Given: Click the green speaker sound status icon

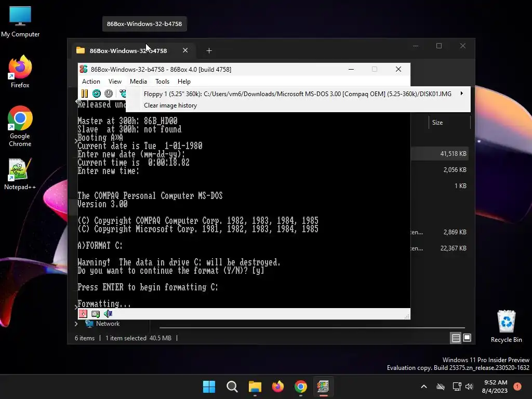Looking at the screenshot, I should click(x=108, y=314).
